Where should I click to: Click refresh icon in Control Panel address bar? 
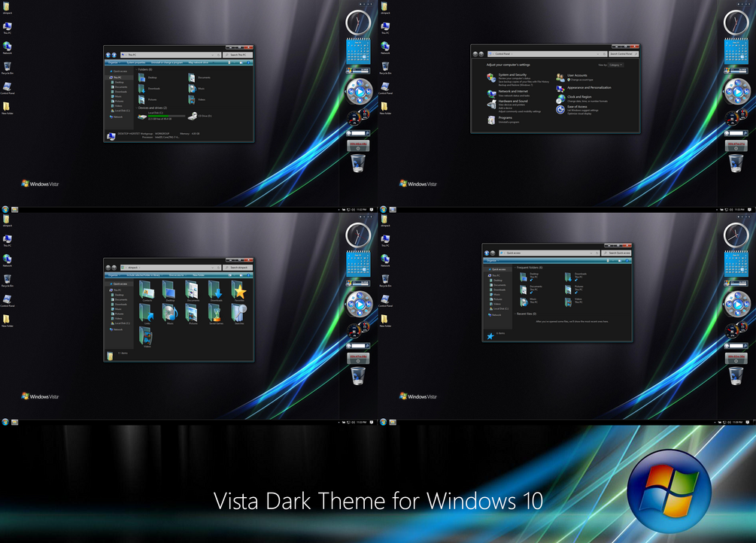click(604, 54)
